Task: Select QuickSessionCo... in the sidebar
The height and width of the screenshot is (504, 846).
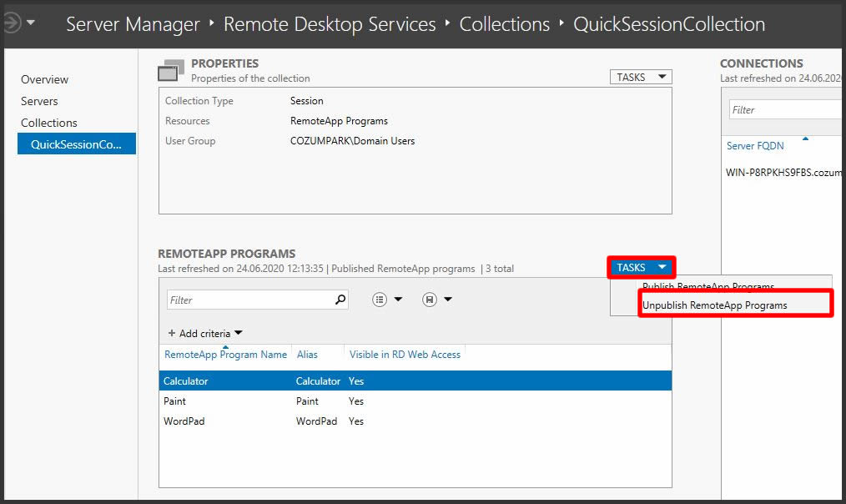Action: tap(76, 144)
